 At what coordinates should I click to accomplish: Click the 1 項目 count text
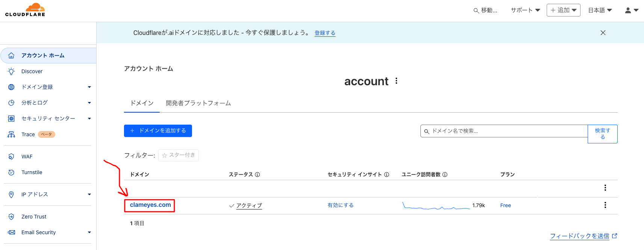pos(137,223)
